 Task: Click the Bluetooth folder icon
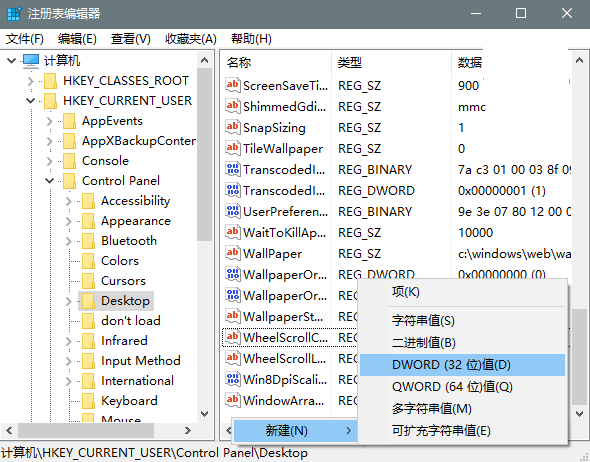point(88,241)
